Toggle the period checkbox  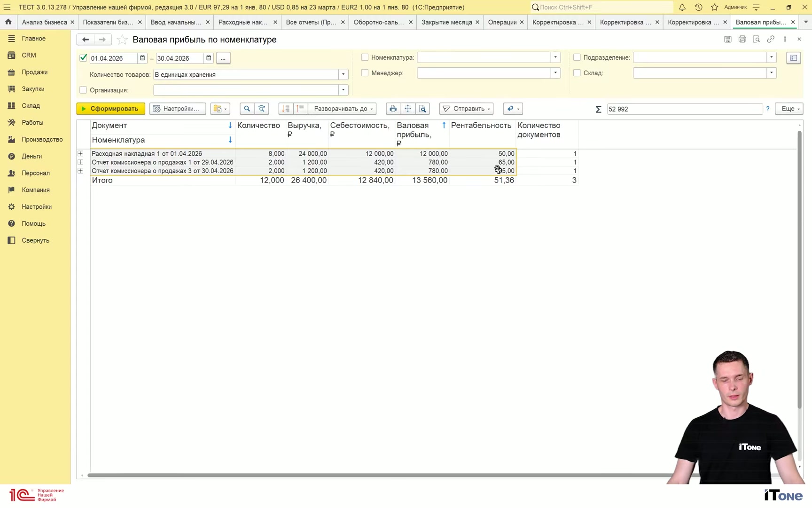pos(84,58)
